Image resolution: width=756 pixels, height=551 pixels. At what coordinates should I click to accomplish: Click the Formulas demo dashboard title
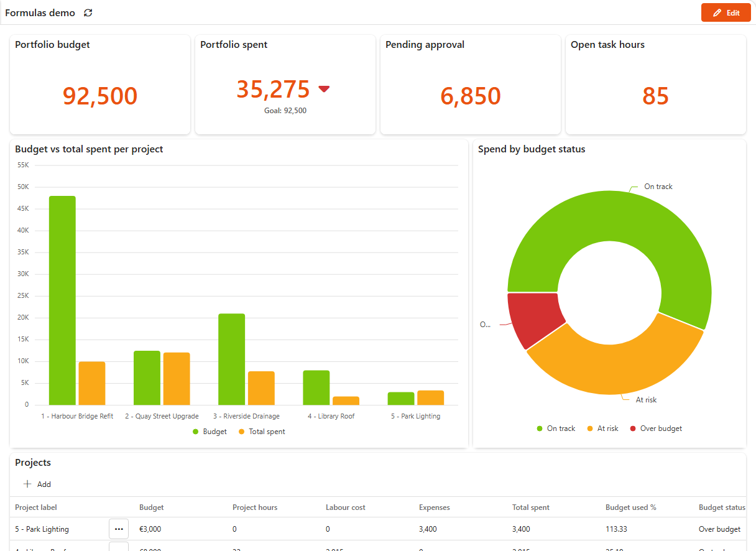click(40, 13)
